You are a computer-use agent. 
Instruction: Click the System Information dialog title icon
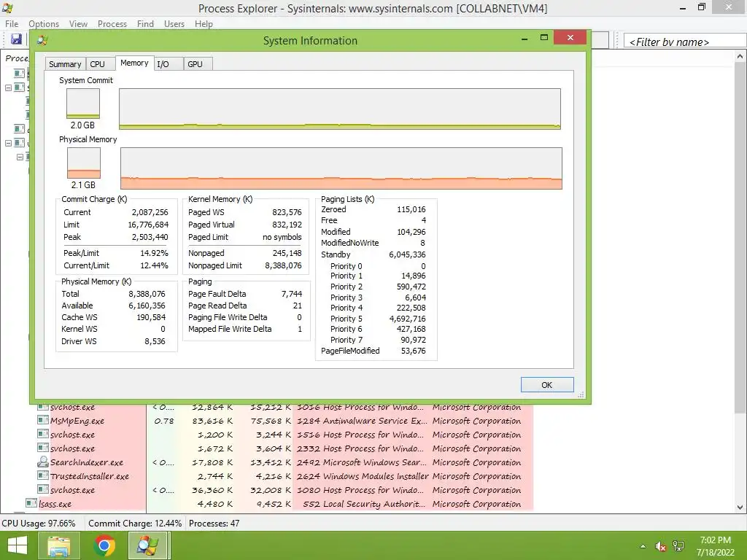[42, 41]
